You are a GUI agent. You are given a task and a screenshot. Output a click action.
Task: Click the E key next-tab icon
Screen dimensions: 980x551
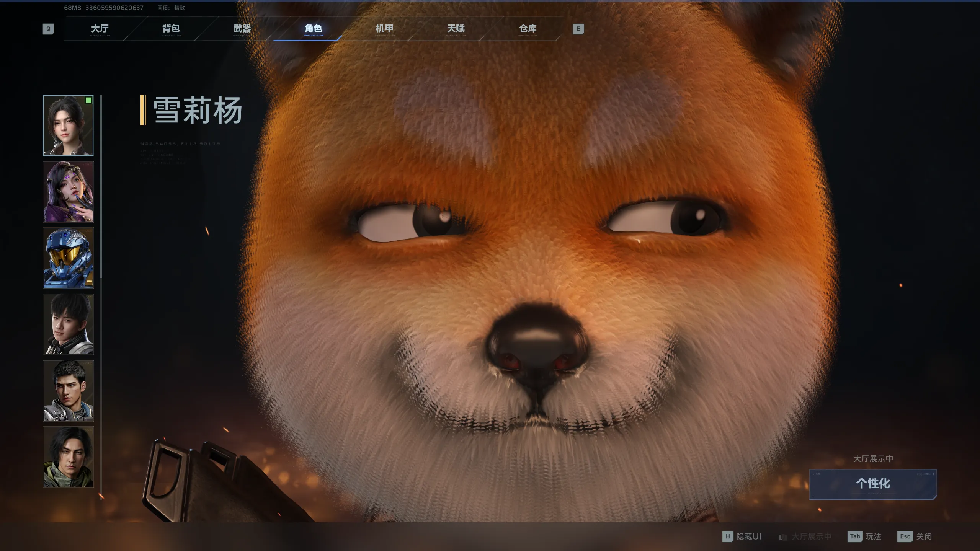(578, 29)
